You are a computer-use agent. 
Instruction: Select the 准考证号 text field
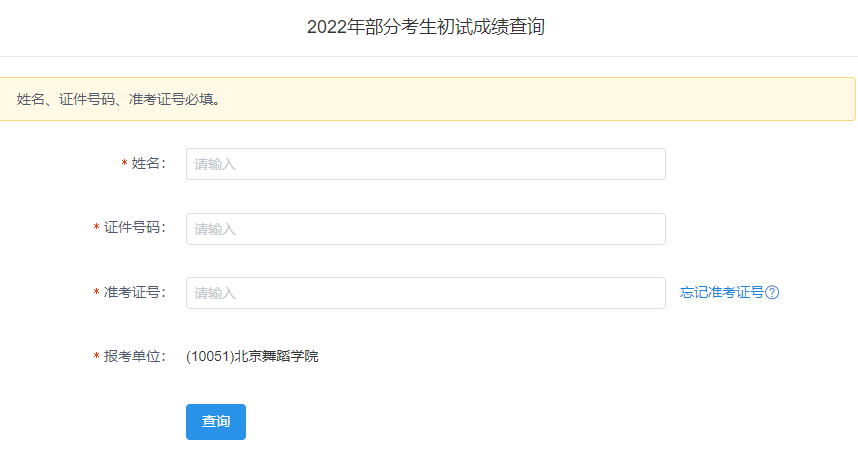(x=425, y=293)
